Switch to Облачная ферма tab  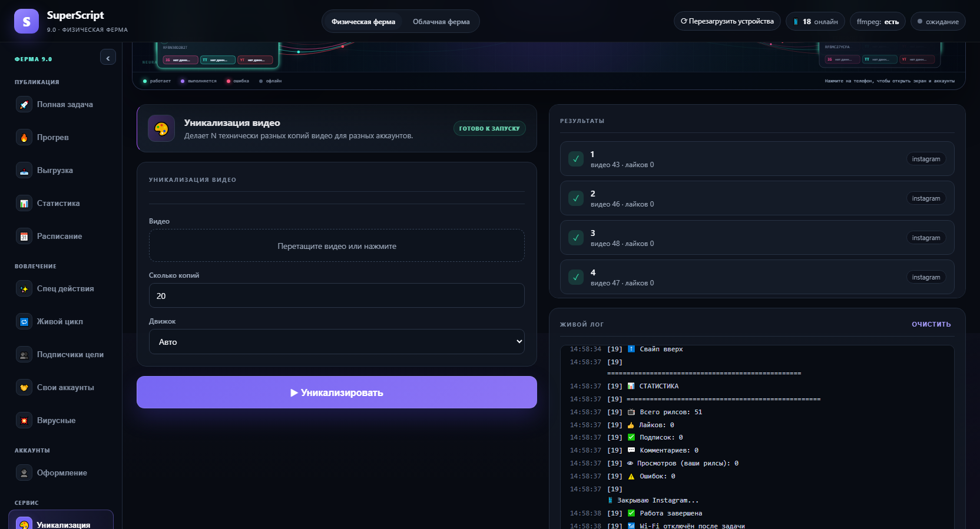[x=441, y=22]
